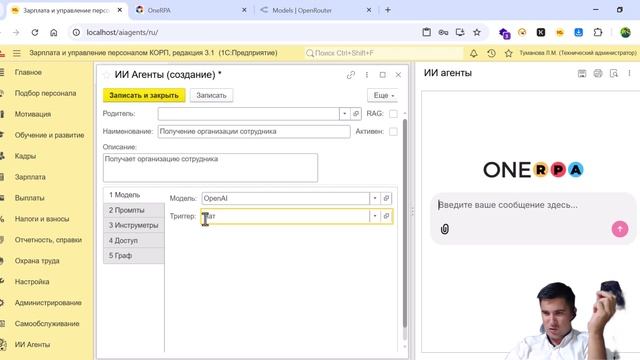Image resolution: width=640 pixels, height=360 pixels.
Task: Switch to the 2 Промпты tab
Action: (x=134, y=210)
